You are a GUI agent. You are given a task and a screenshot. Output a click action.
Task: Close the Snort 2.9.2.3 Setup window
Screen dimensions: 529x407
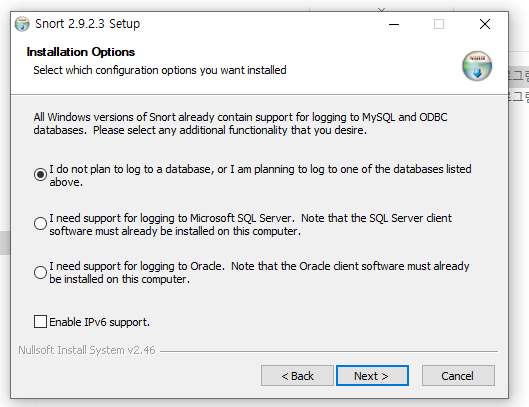(485, 24)
